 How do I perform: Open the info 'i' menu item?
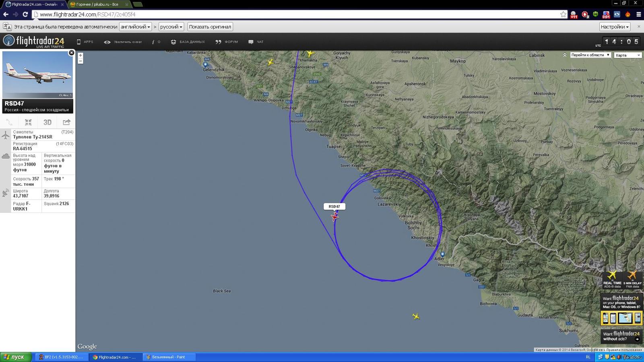pos(156,42)
